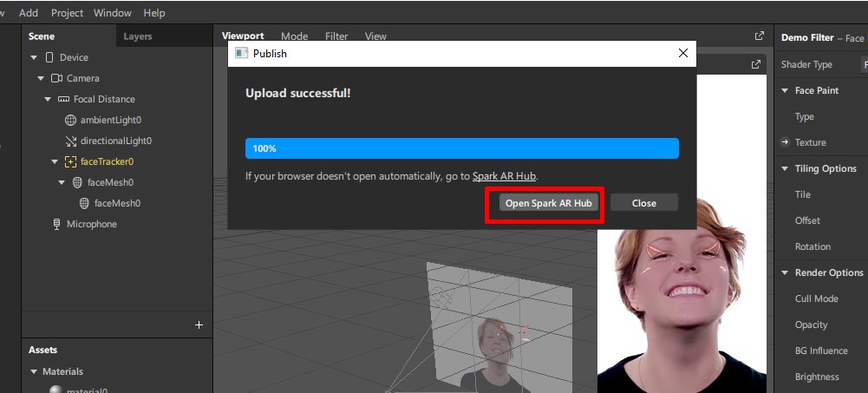Switch to the Layers tab
Screen dimensions: 868x393
click(x=137, y=36)
